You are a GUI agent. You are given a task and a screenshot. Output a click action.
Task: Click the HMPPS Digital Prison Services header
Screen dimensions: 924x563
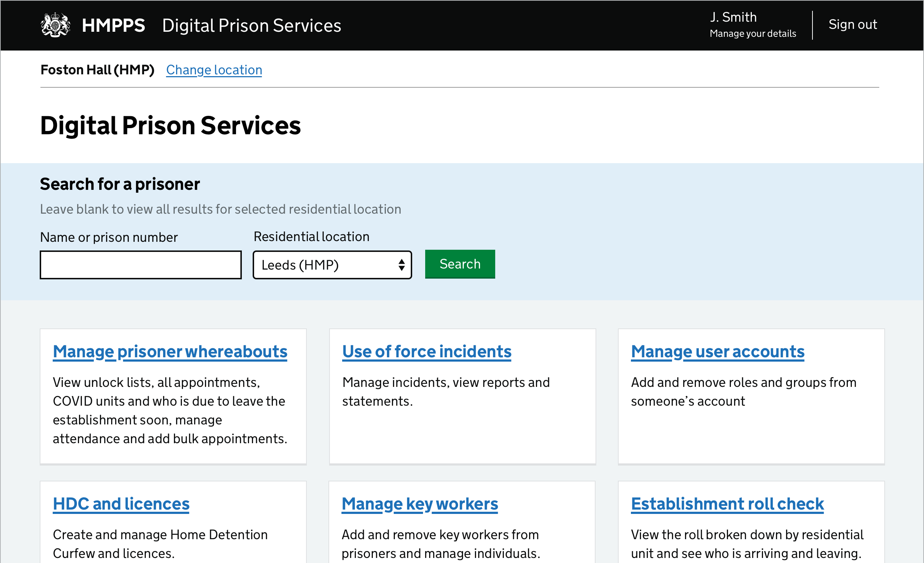[252, 25]
